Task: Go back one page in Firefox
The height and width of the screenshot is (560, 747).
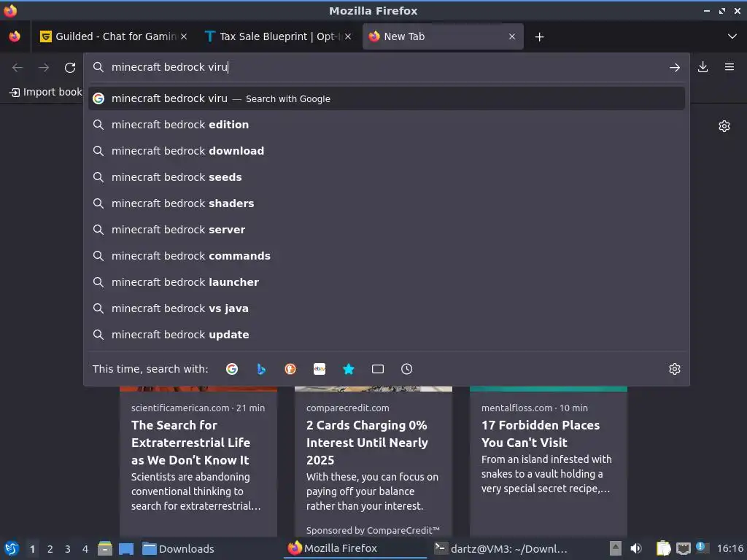Action: (18, 68)
